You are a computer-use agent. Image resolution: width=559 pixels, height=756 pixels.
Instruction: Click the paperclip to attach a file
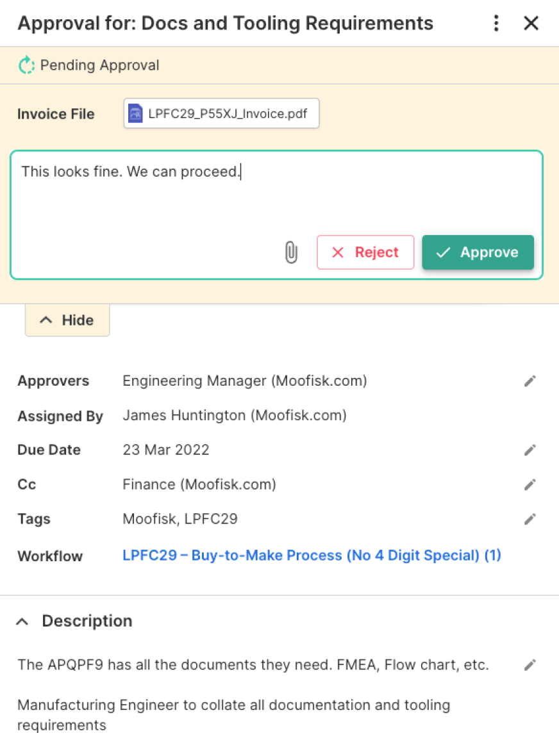(291, 252)
